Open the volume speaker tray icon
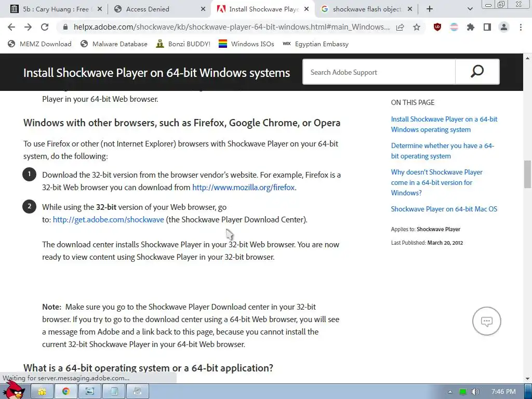This screenshot has height=399, width=532. click(475, 392)
